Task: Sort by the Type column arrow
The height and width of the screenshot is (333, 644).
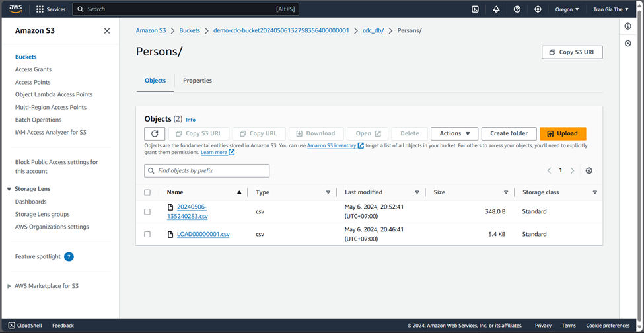Action: pos(328,192)
